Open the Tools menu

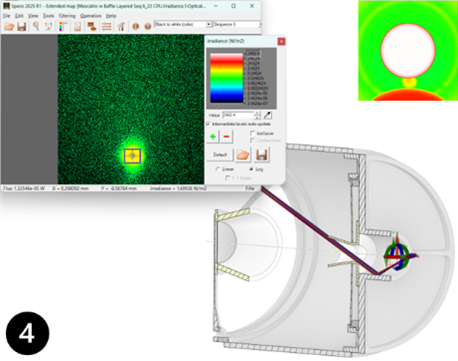point(48,16)
